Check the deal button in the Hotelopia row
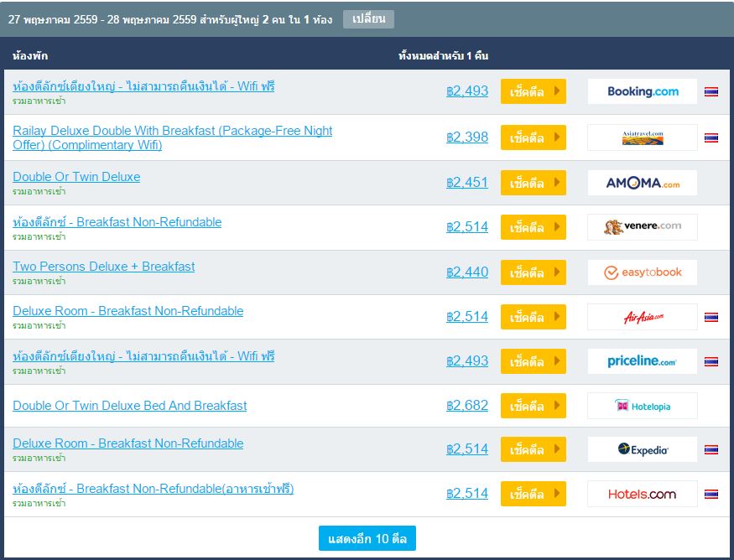This screenshot has width=734, height=560. click(x=534, y=406)
